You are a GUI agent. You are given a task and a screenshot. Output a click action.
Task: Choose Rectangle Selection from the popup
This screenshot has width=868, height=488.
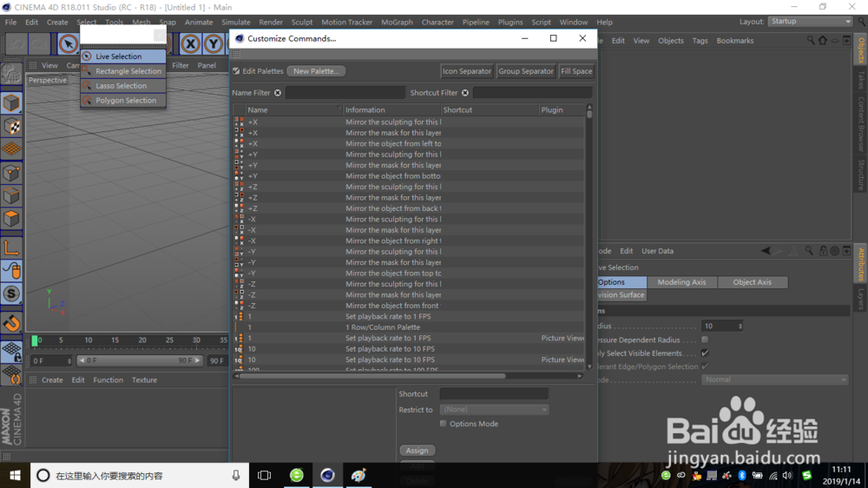(x=123, y=71)
